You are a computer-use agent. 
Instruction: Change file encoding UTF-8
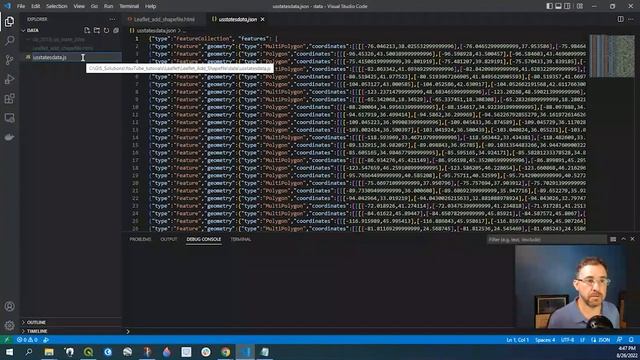click(567, 340)
